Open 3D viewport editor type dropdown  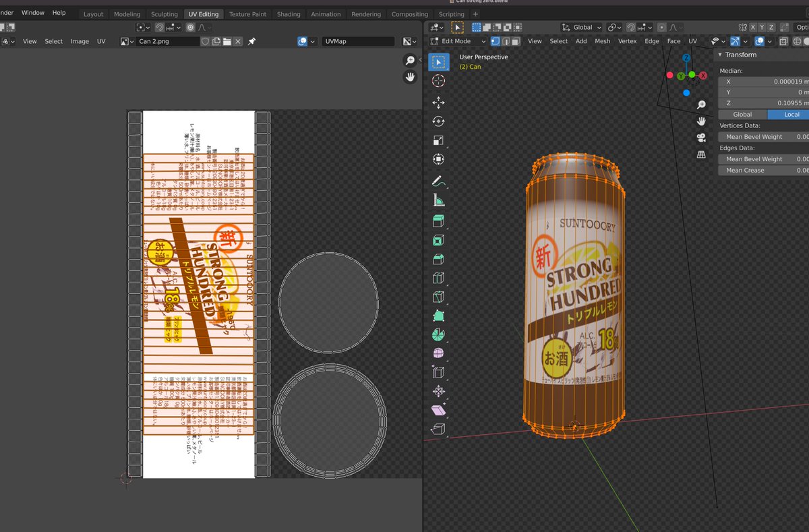[437, 28]
